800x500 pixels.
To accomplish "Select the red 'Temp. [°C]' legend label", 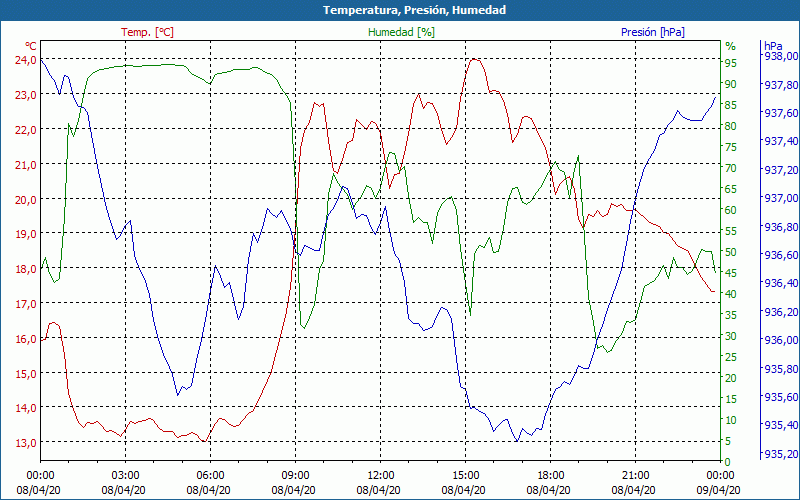I will [147, 32].
